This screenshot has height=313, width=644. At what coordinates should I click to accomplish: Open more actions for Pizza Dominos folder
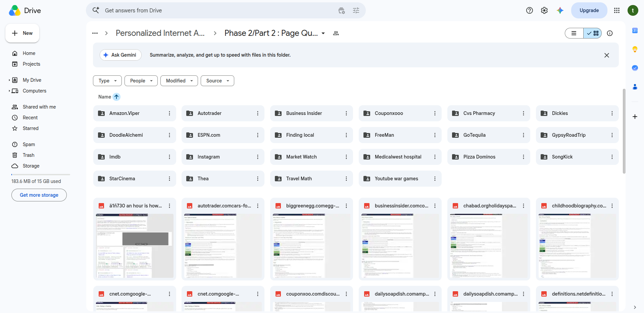point(524,157)
